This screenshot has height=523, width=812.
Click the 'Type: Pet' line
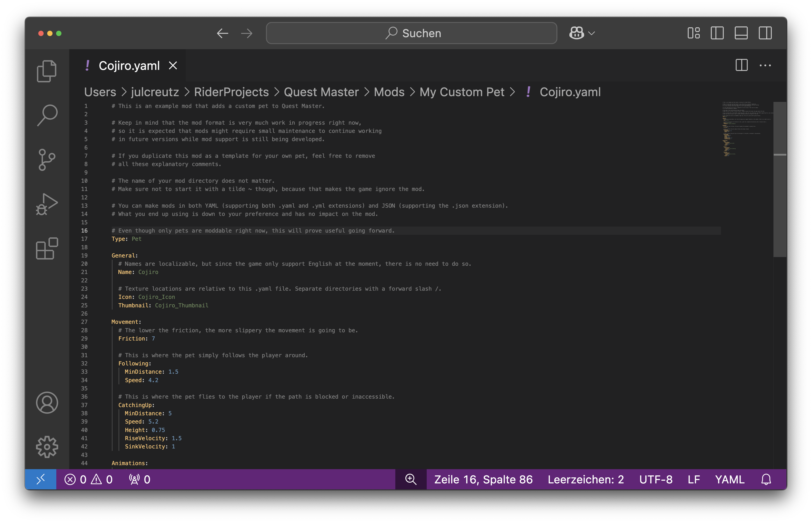point(126,239)
